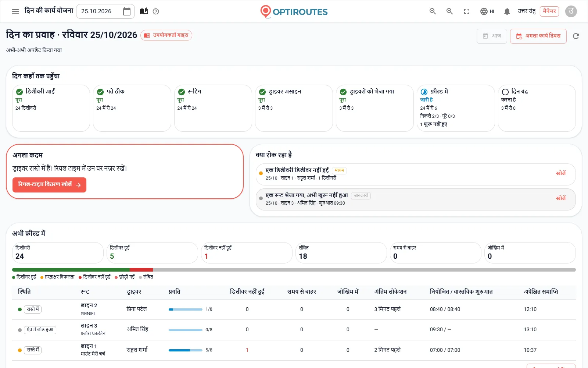Click the zoom-in magnifier icon

point(449,11)
